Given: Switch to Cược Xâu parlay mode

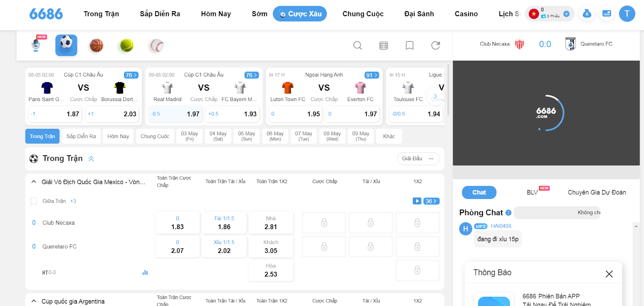Looking at the screenshot, I should coord(300,14).
